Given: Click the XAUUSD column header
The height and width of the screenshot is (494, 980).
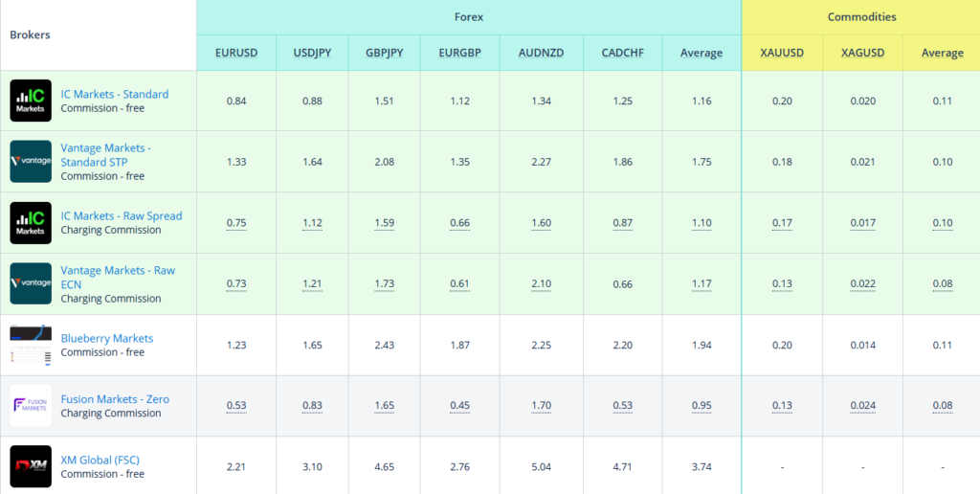Looking at the screenshot, I should click(782, 53).
